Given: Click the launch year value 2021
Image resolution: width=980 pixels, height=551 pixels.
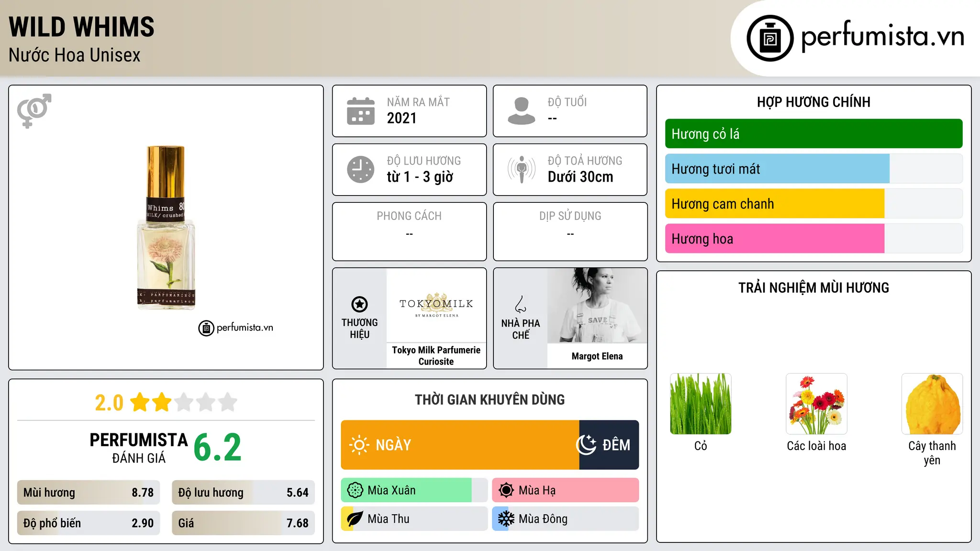Looking at the screenshot, I should point(402,118).
